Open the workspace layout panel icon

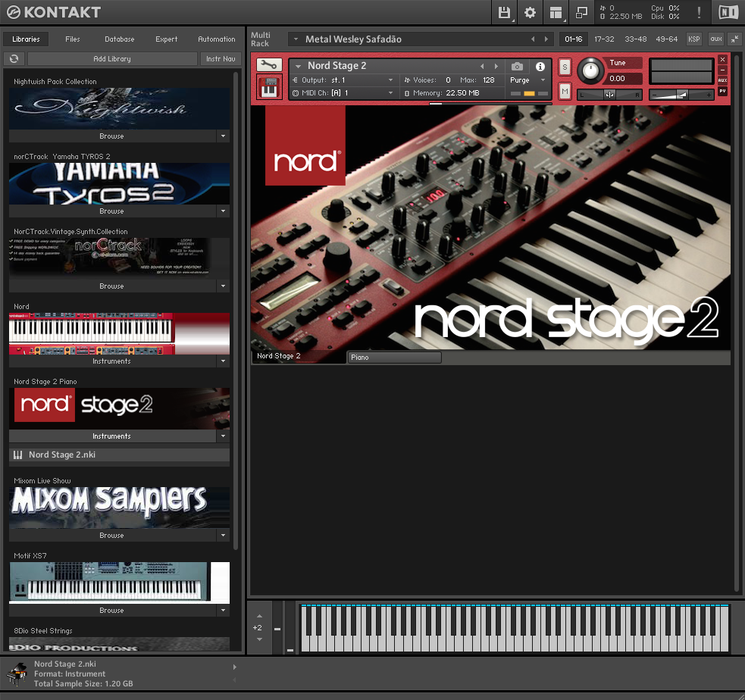pos(556,12)
